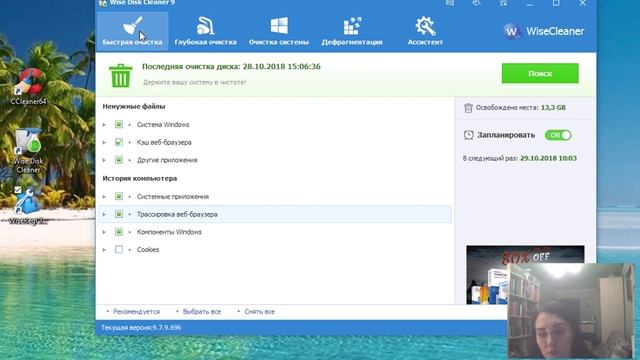
Task: Expand the Cookies row arrow
Action: click(x=104, y=250)
